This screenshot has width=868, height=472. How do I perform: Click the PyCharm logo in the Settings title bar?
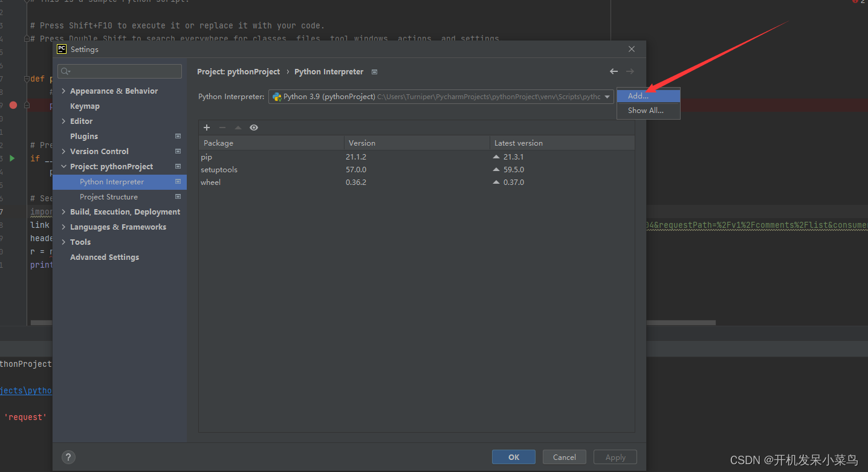pos(62,49)
